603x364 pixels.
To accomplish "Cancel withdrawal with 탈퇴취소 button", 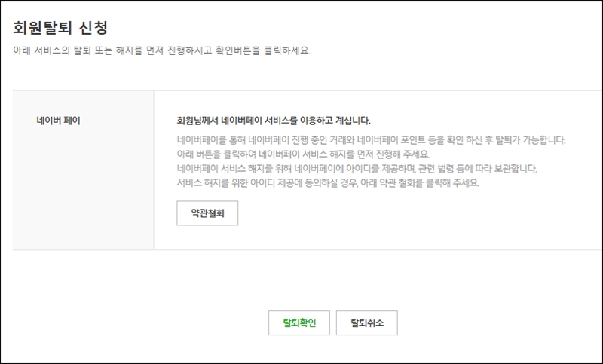I will [367, 323].
